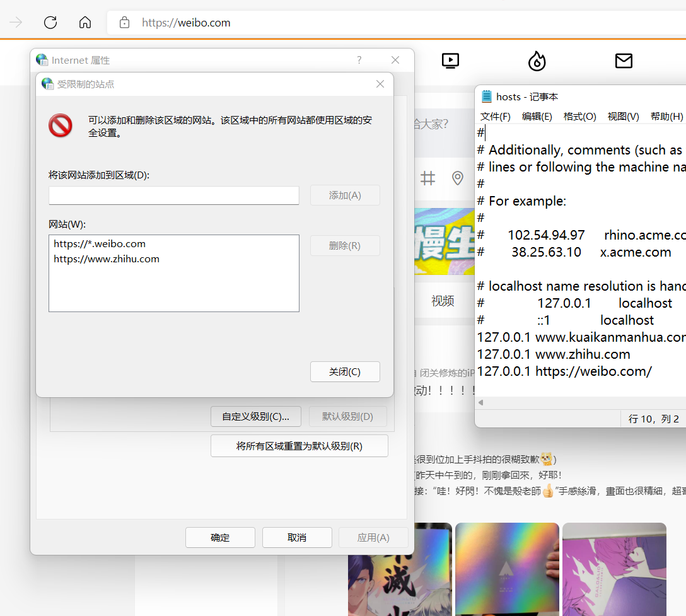
Task: Open Notepad 文件(F) menu
Action: pyautogui.click(x=495, y=117)
